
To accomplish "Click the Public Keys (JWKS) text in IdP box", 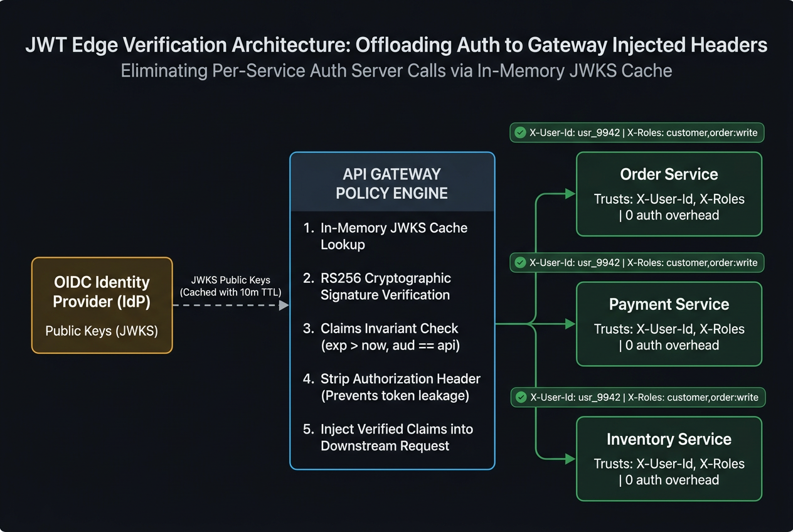I will click(102, 331).
